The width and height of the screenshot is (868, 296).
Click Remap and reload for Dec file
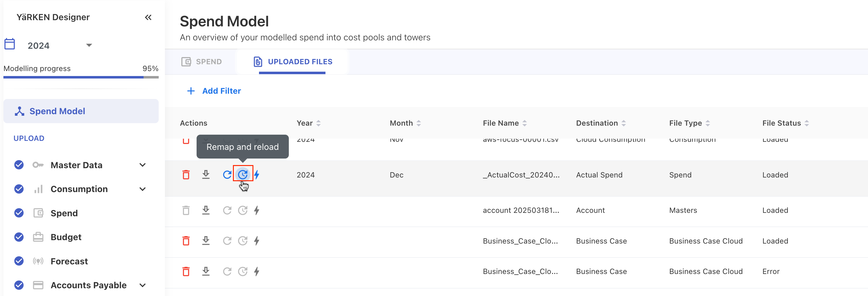[243, 174]
